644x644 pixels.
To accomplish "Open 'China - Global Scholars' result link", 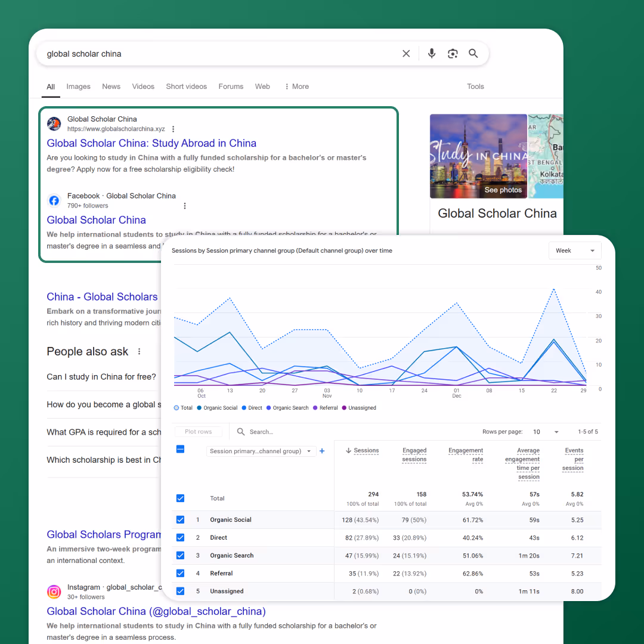I will [102, 296].
